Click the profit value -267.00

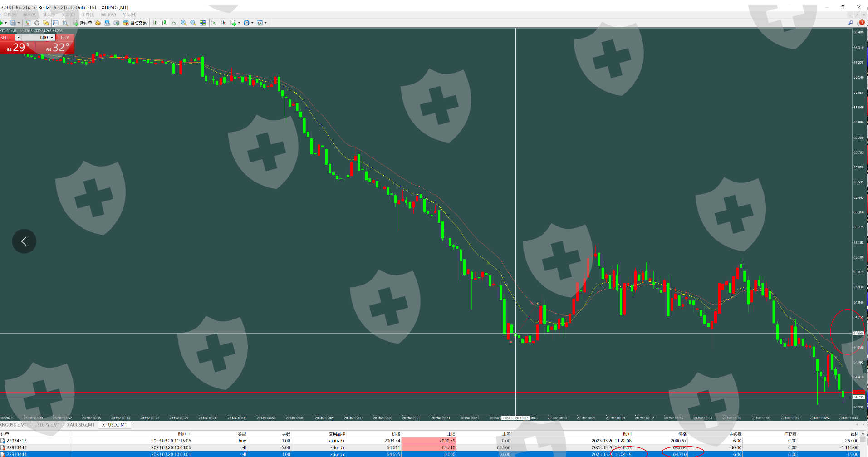point(851,441)
